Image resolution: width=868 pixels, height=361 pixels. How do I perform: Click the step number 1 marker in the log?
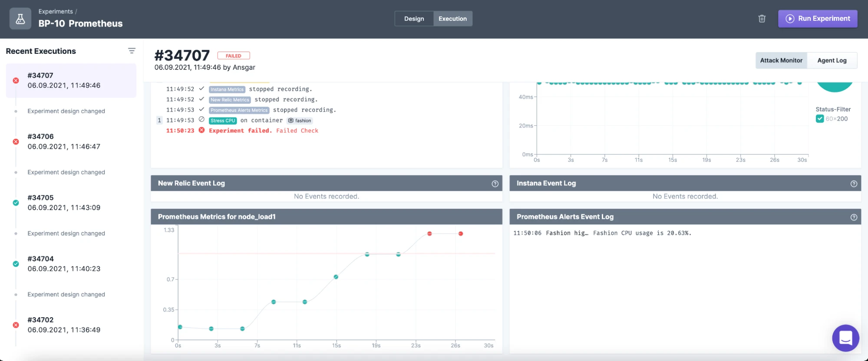[159, 120]
